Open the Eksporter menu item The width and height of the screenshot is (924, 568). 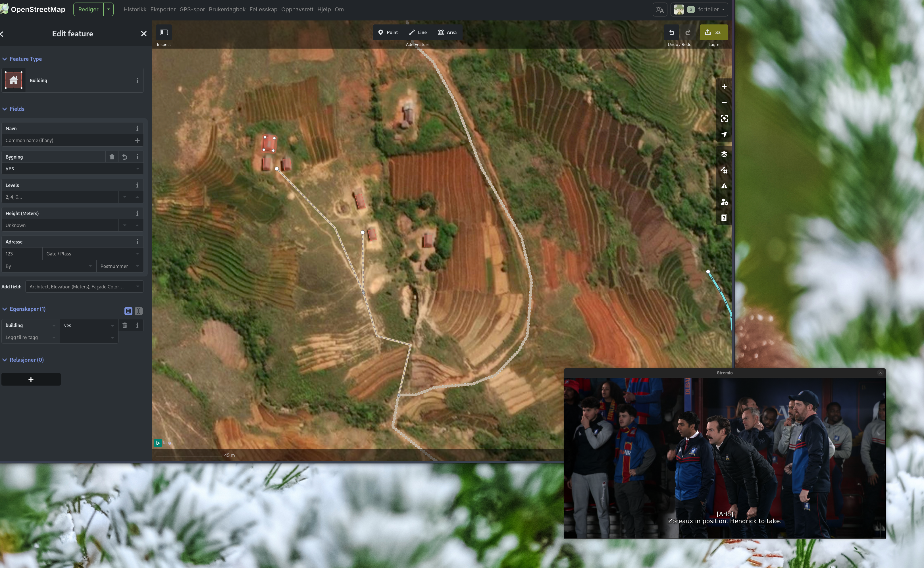point(163,9)
